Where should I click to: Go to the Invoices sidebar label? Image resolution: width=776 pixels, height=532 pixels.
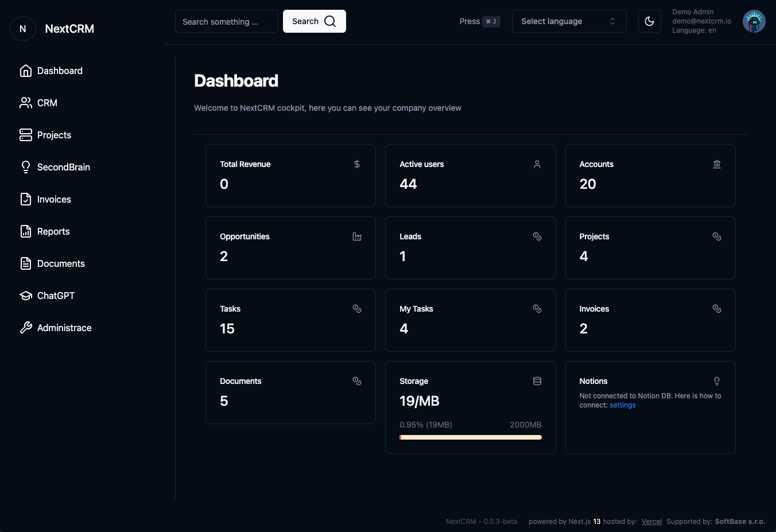click(54, 199)
